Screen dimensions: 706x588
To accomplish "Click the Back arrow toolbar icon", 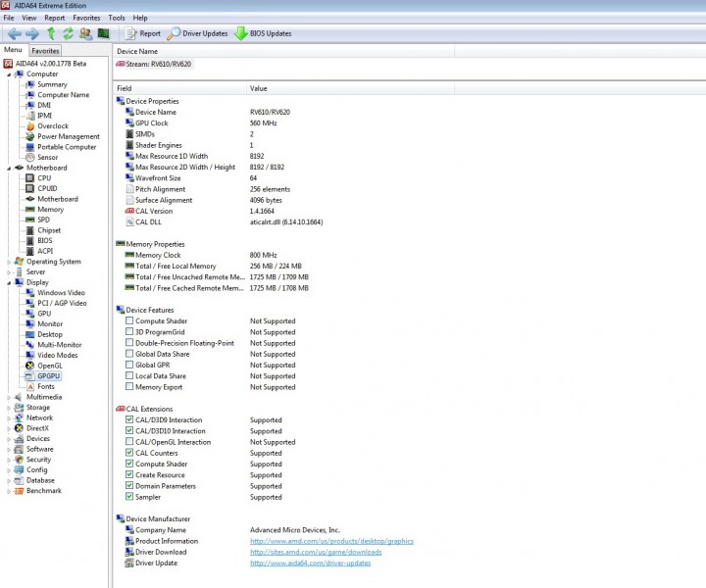I will (15, 33).
